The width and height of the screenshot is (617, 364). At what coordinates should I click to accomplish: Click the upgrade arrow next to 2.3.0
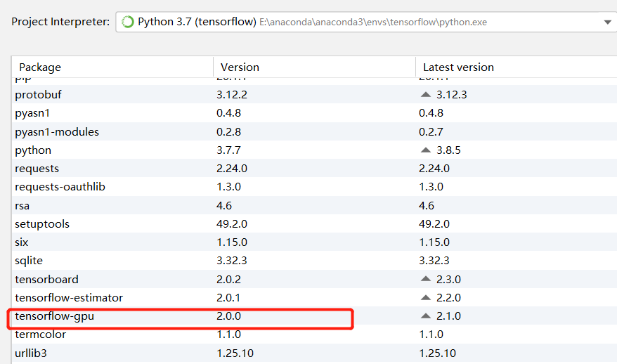(x=426, y=279)
